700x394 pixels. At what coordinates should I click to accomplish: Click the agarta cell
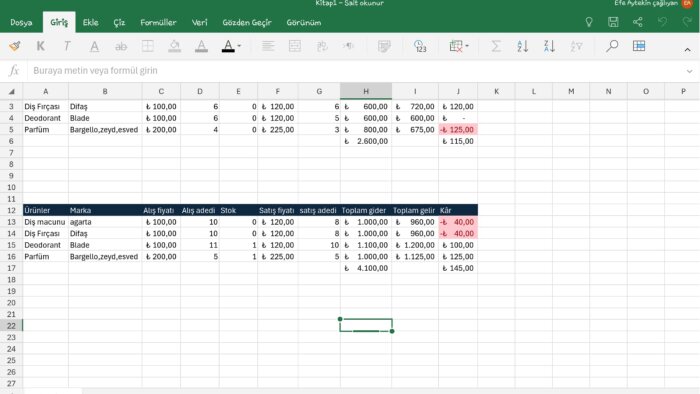pyautogui.click(x=105, y=222)
